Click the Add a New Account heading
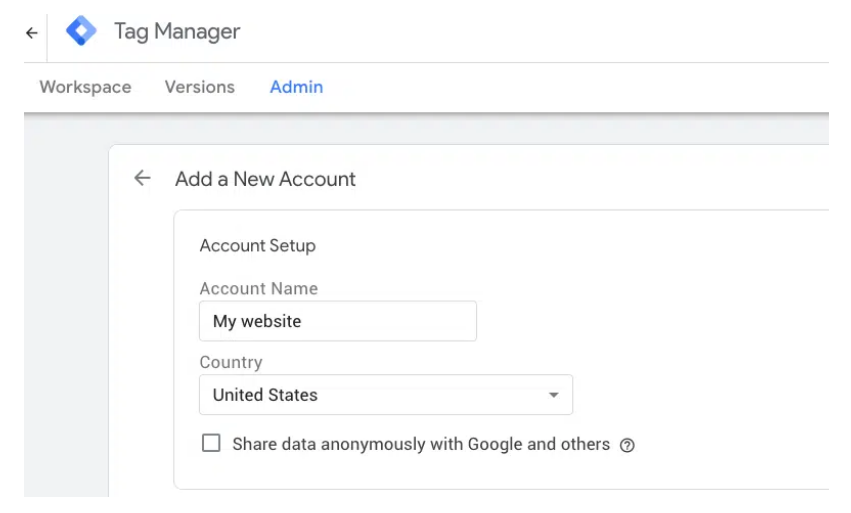This screenshot has width=851, height=513. [x=265, y=179]
